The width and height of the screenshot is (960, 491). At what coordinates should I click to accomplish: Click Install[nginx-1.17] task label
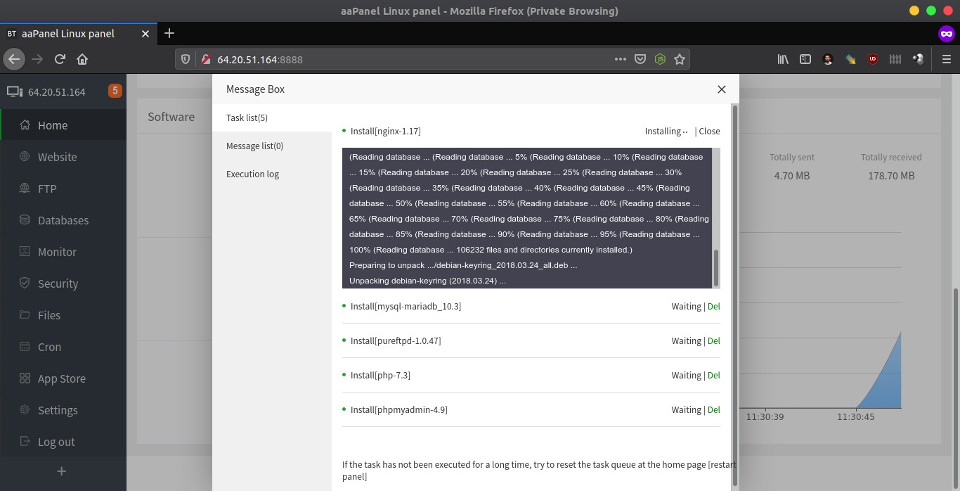point(385,131)
